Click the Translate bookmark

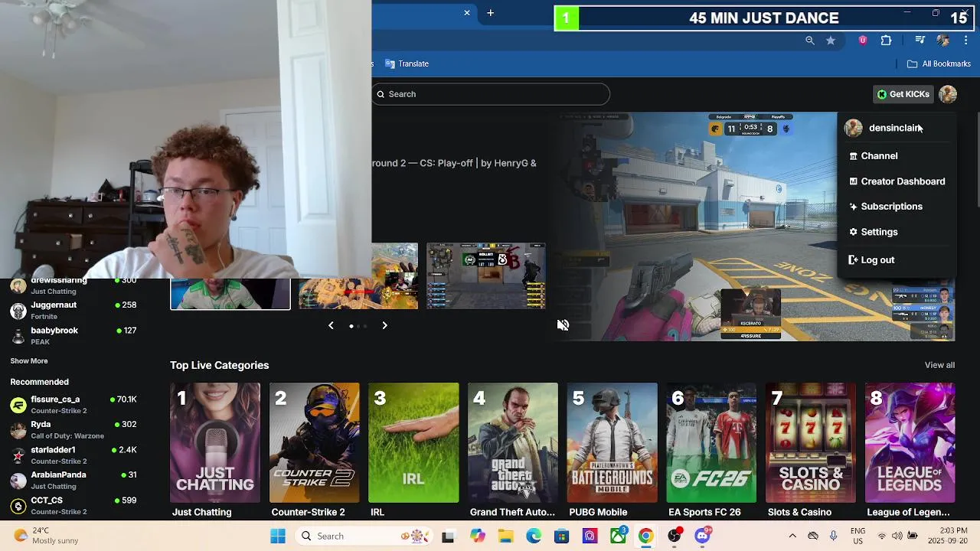(407, 64)
